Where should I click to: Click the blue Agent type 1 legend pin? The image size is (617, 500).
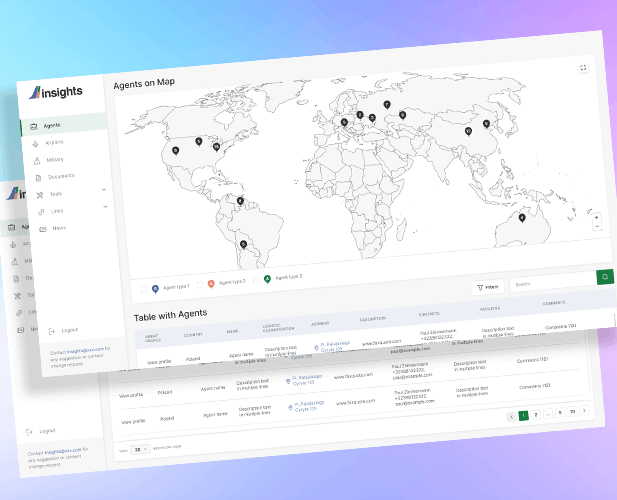click(x=155, y=289)
